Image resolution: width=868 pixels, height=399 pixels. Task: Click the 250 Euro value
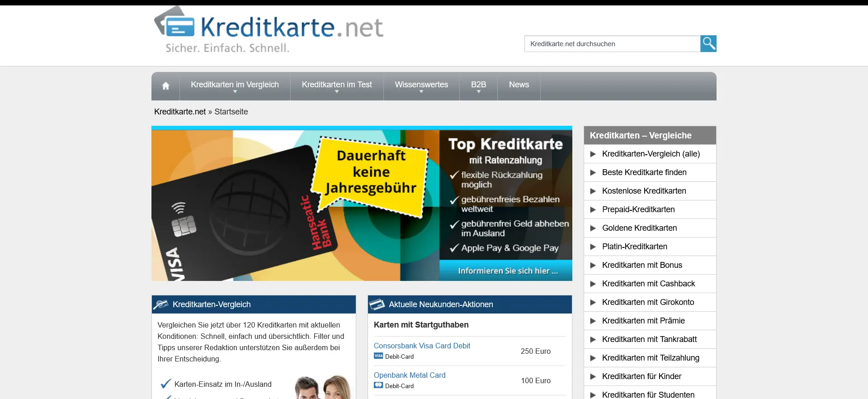(536, 351)
